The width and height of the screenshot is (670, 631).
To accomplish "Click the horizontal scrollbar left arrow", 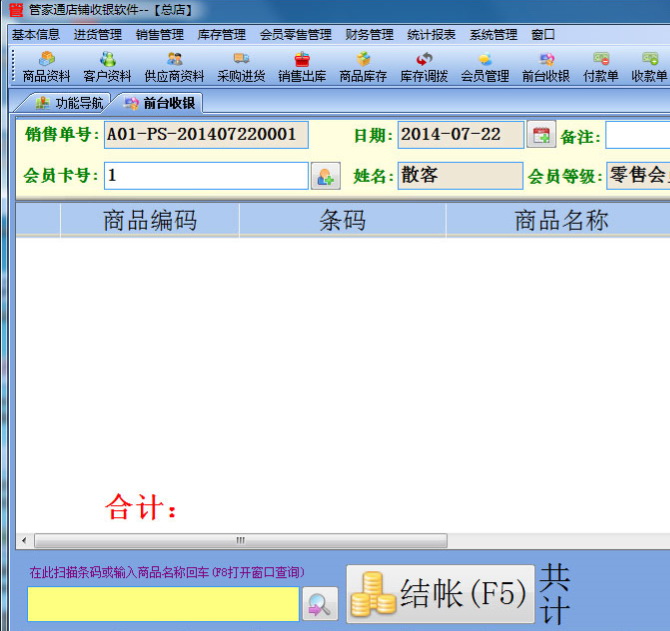I will click(x=24, y=540).
